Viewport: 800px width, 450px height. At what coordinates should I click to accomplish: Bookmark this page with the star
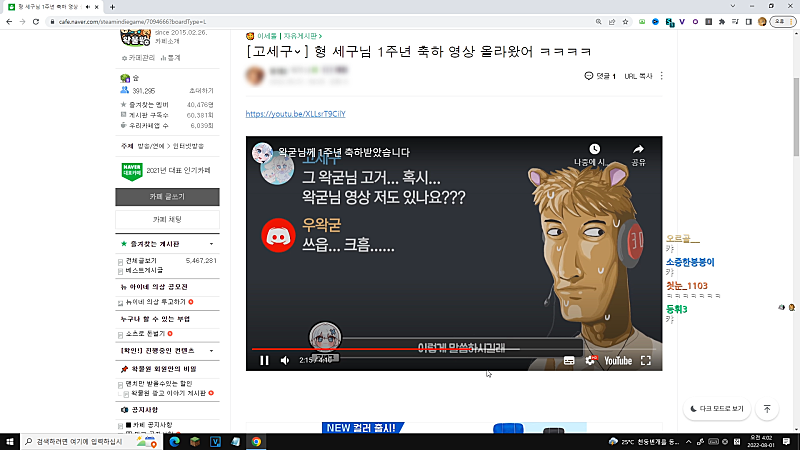click(625, 22)
